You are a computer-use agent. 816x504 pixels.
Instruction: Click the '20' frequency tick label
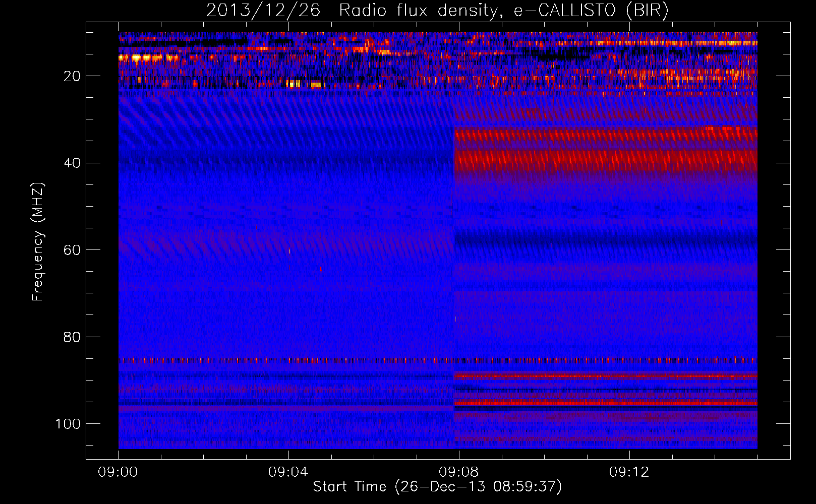point(72,76)
